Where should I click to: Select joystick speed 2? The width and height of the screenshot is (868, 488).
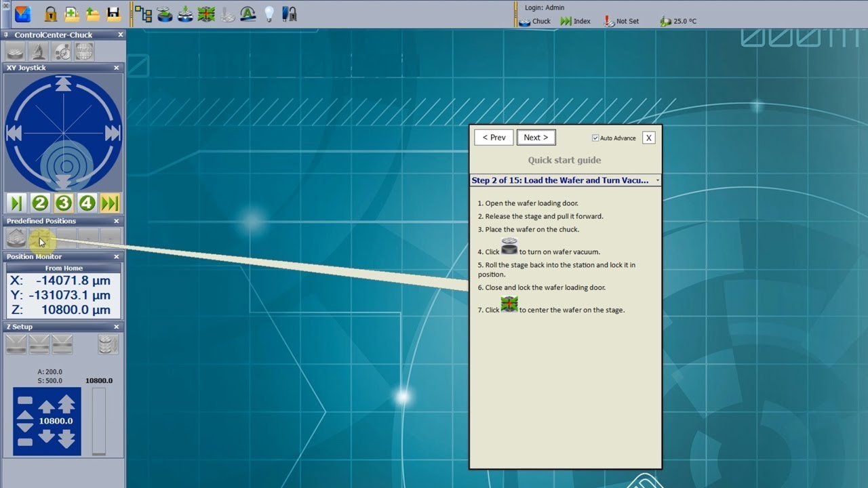pos(40,203)
